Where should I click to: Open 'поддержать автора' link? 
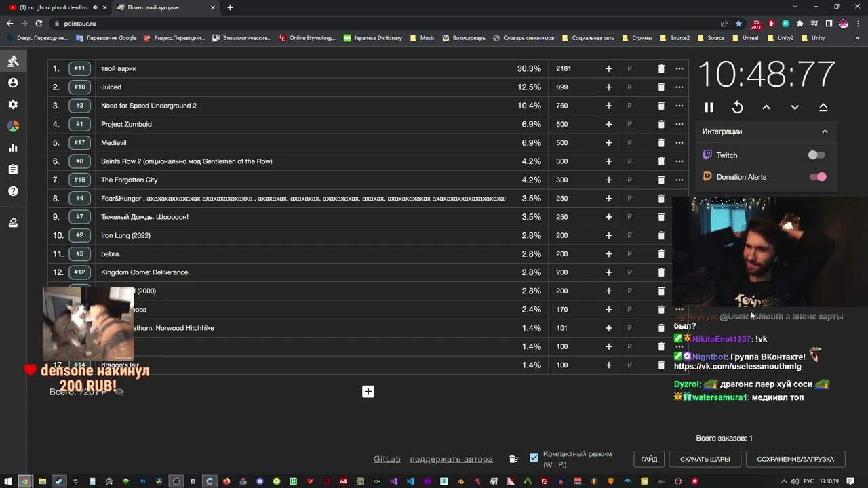451,459
